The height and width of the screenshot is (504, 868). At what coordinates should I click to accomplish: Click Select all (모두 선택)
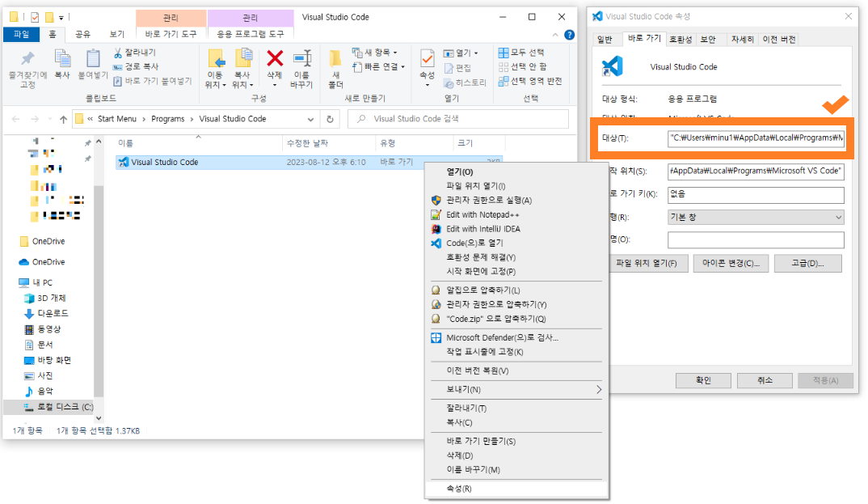tap(521, 53)
